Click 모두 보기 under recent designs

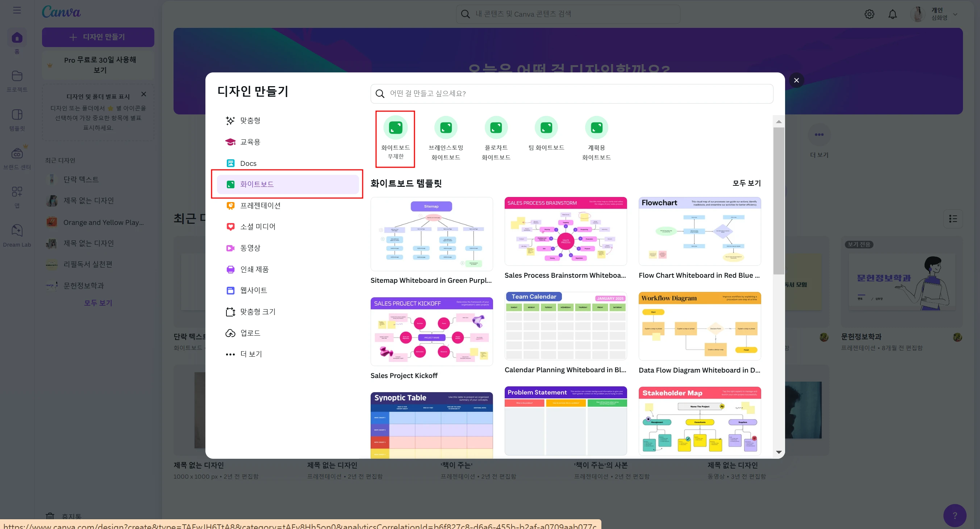[x=98, y=303]
